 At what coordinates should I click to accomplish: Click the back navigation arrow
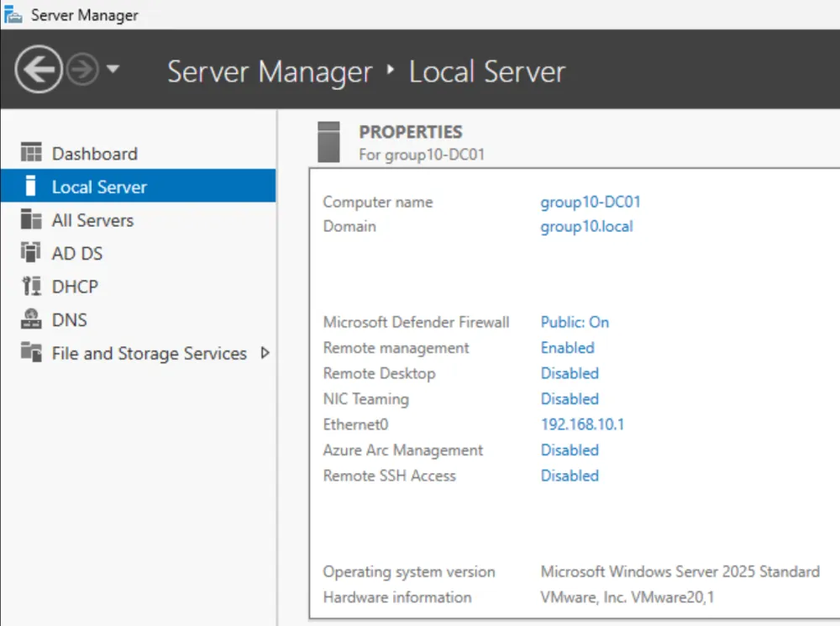(39, 69)
